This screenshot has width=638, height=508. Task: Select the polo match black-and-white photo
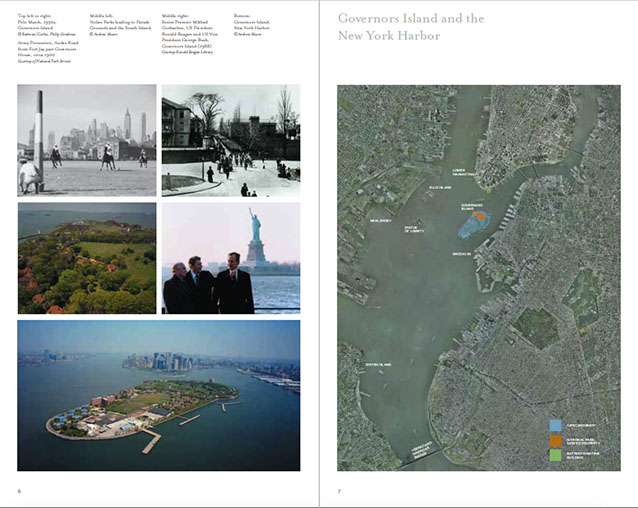pos(87,140)
